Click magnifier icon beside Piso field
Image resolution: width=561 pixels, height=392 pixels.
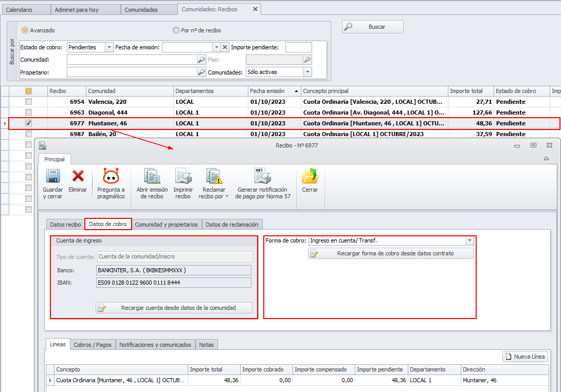pyautogui.click(x=307, y=60)
